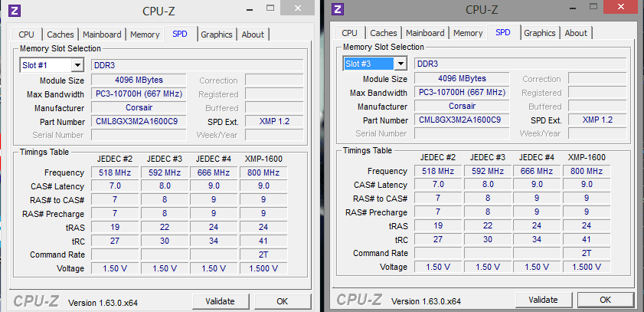Open the CPU tab in the left CPU-Z window

pos(26,34)
